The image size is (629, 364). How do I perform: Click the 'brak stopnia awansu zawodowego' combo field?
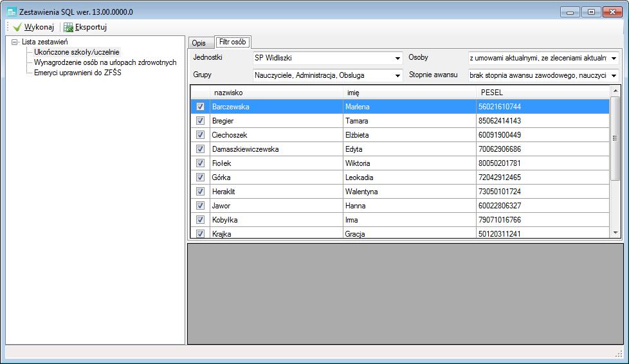[x=543, y=75]
